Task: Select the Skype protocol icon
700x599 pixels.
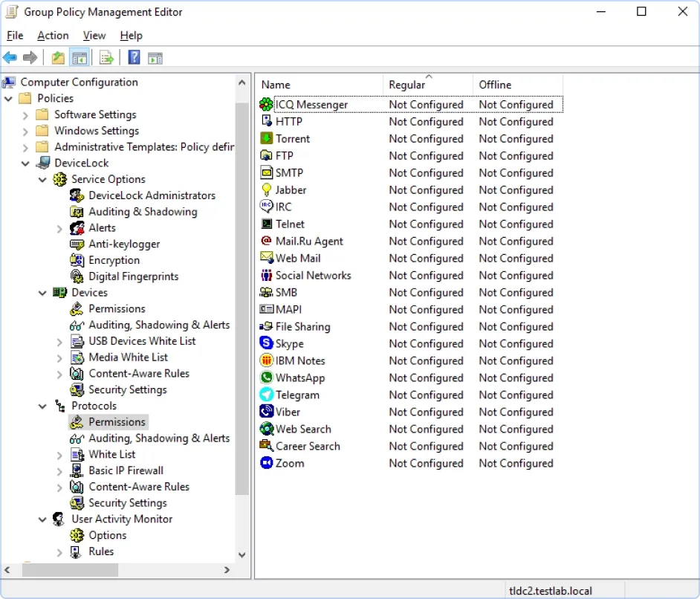Action: (x=266, y=343)
